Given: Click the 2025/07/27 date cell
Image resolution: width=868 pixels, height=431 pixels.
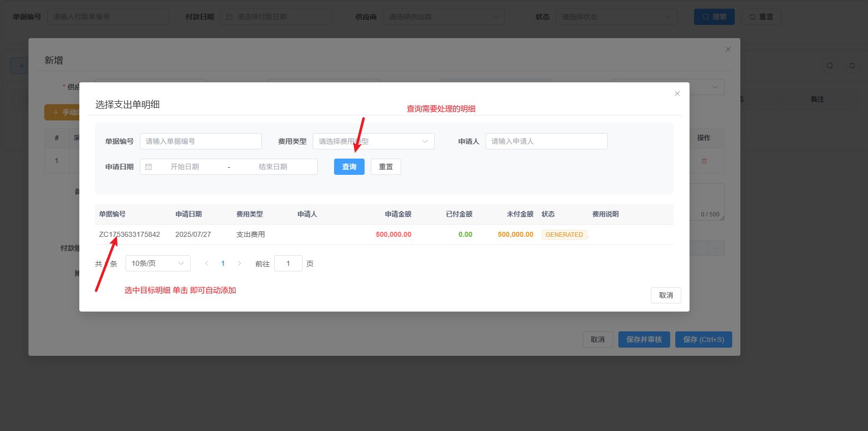Looking at the screenshot, I should click(193, 234).
